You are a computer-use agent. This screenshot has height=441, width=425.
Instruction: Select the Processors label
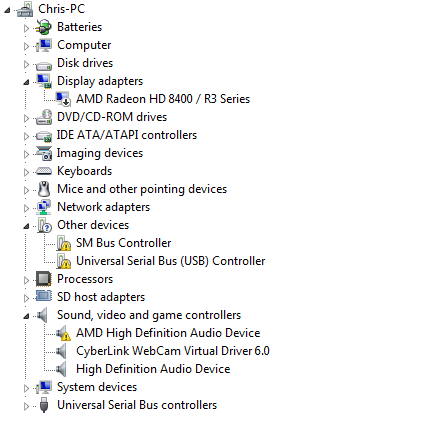coord(85,279)
